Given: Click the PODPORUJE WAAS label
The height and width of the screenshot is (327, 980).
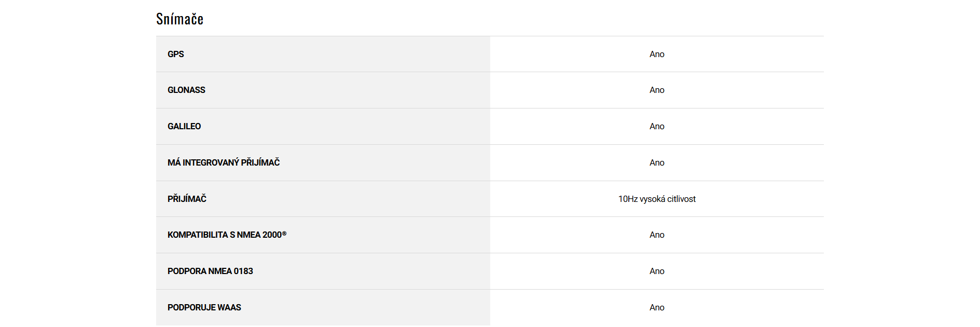Looking at the screenshot, I should pos(204,307).
